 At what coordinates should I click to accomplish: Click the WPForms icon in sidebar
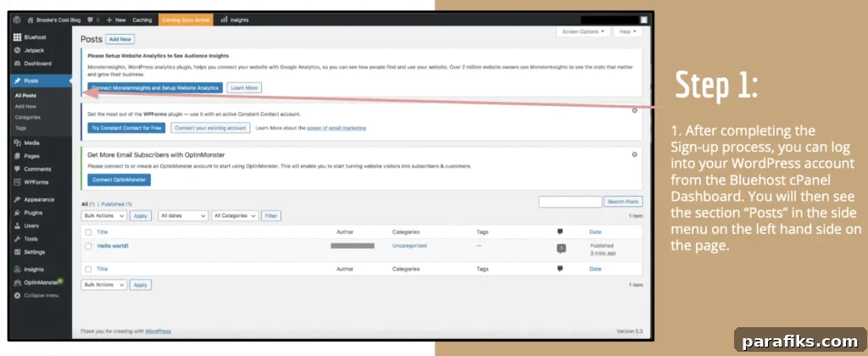(x=18, y=182)
